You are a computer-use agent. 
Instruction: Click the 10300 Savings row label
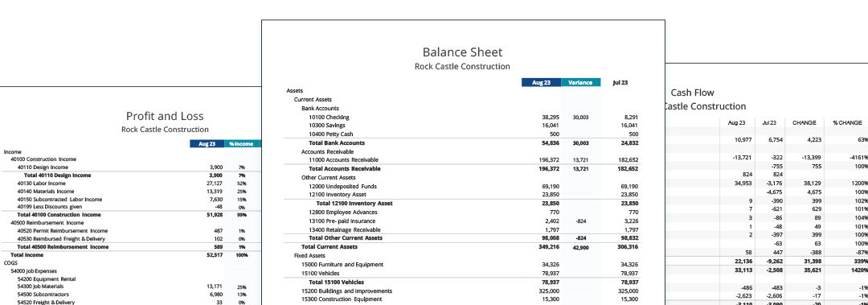(x=327, y=126)
